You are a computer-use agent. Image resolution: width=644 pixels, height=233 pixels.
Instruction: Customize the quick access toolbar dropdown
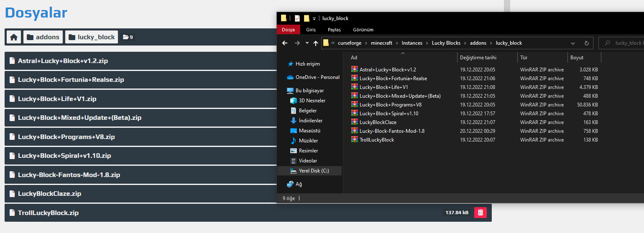tap(314, 18)
